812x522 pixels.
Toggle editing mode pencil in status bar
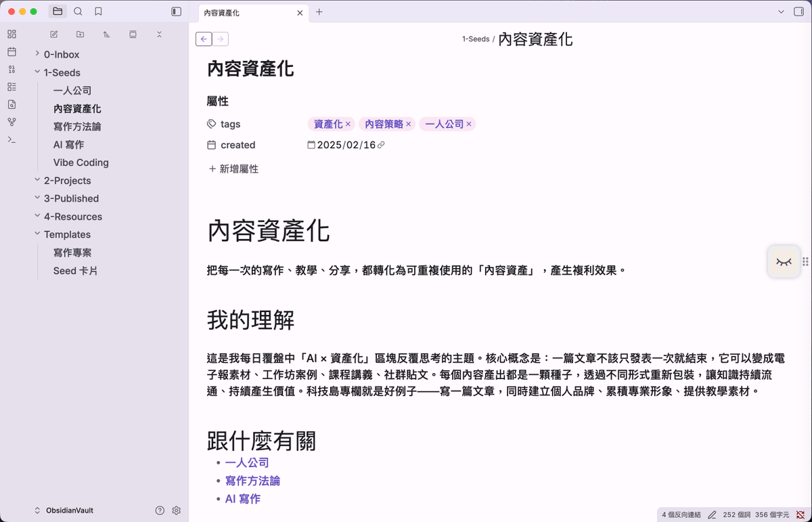point(712,515)
